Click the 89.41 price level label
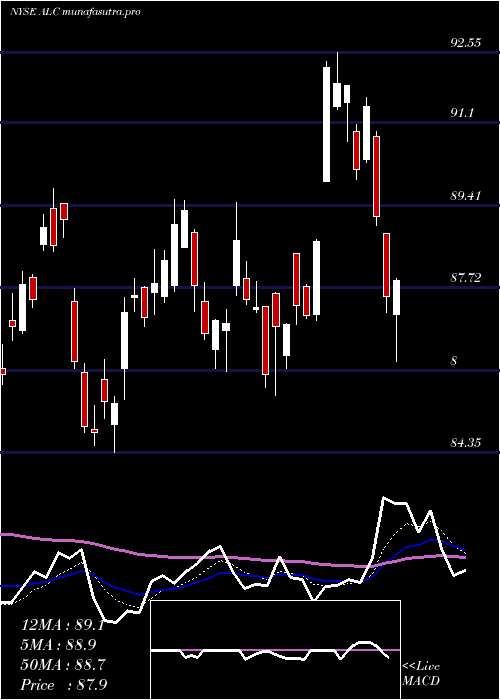The height and width of the screenshot is (700, 500). (x=466, y=196)
